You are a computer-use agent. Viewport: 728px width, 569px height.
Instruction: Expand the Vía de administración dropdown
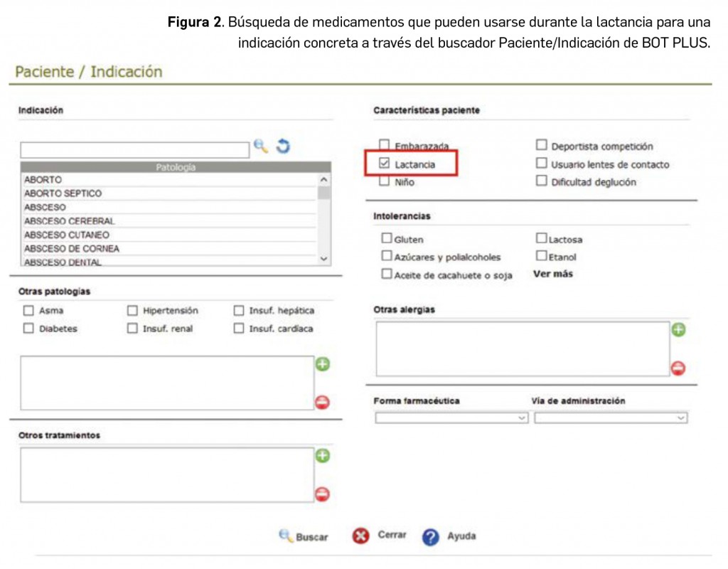point(611,418)
